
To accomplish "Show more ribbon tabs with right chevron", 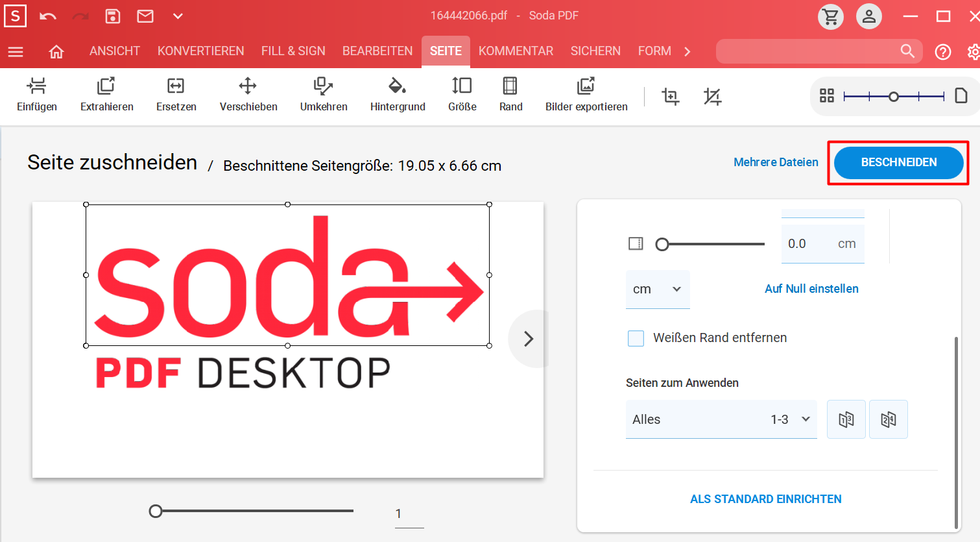I will click(x=687, y=51).
